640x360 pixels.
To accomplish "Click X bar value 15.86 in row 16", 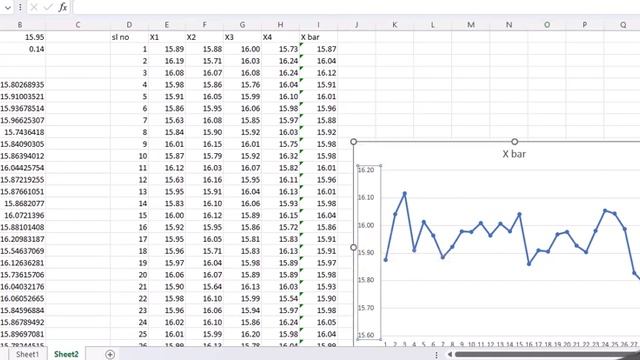I will pos(318,227).
